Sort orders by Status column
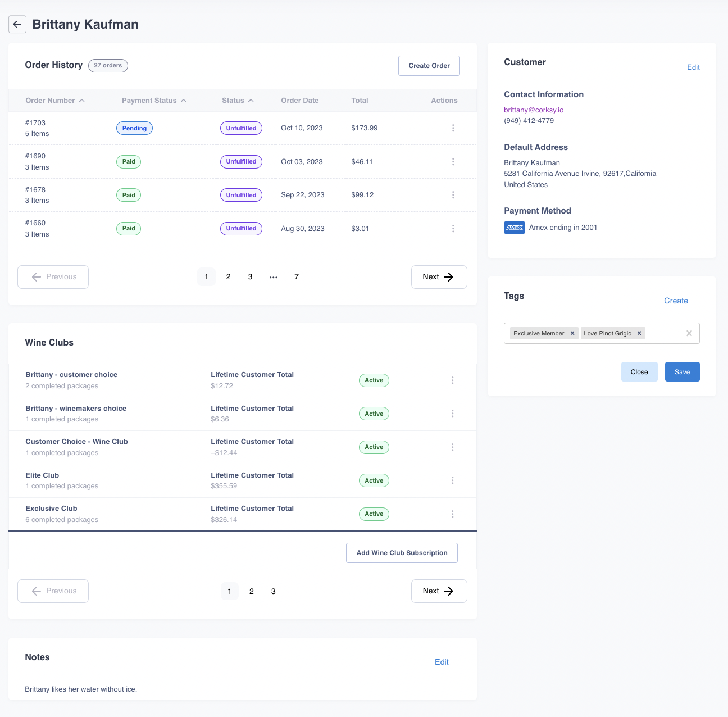728x717 pixels. [237, 101]
